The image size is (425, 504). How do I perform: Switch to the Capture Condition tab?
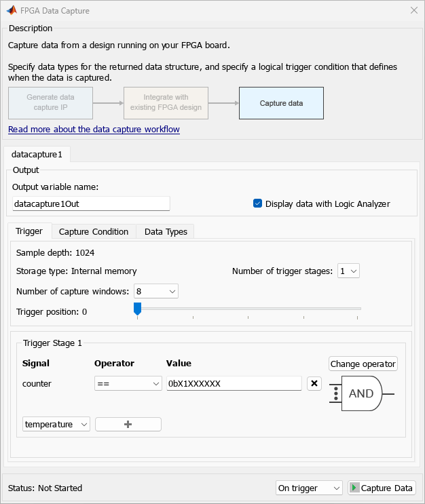(x=94, y=232)
